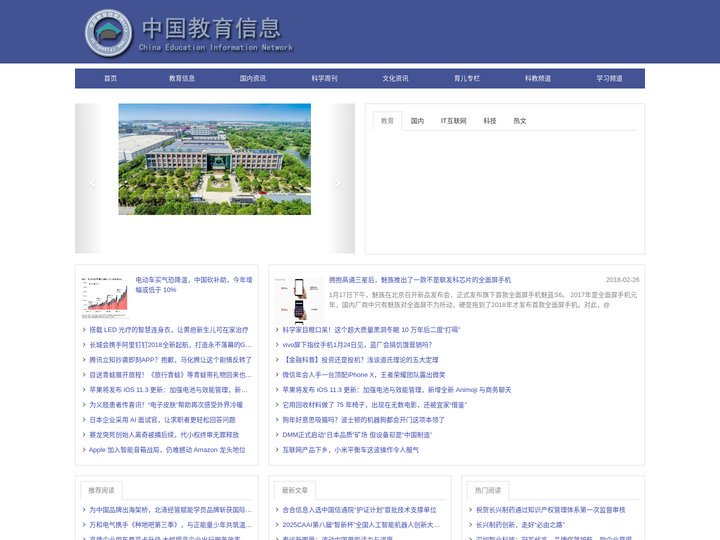Open article 为义肢患者传喜讯 电子皮肤
The height and width of the screenshot is (540, 720).
click(166, 405)
